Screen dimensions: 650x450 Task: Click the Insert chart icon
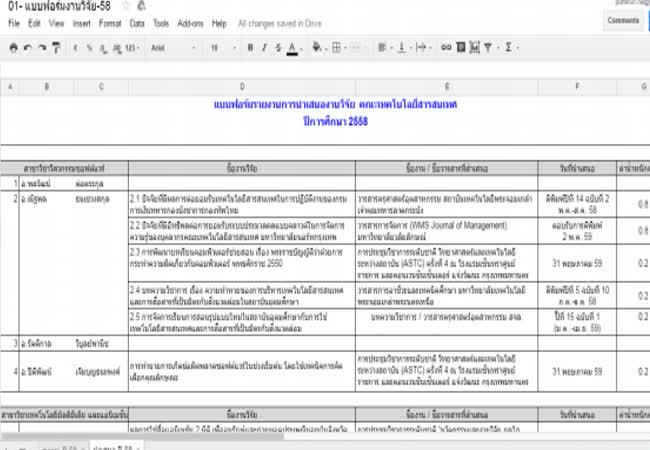[x=474, y=48]
